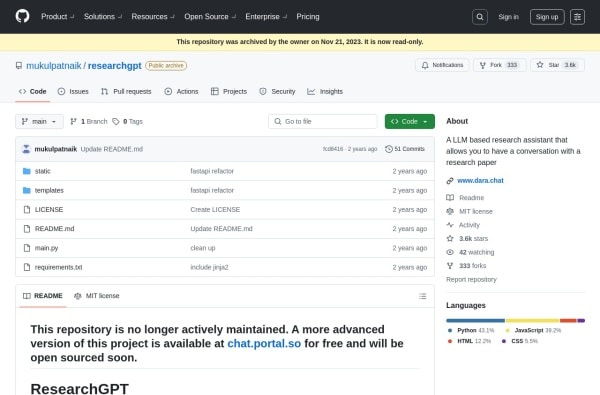600x395 pixels.
Task: Open 'Create LICENSE' commit message
Action: (x=215, y=209)
